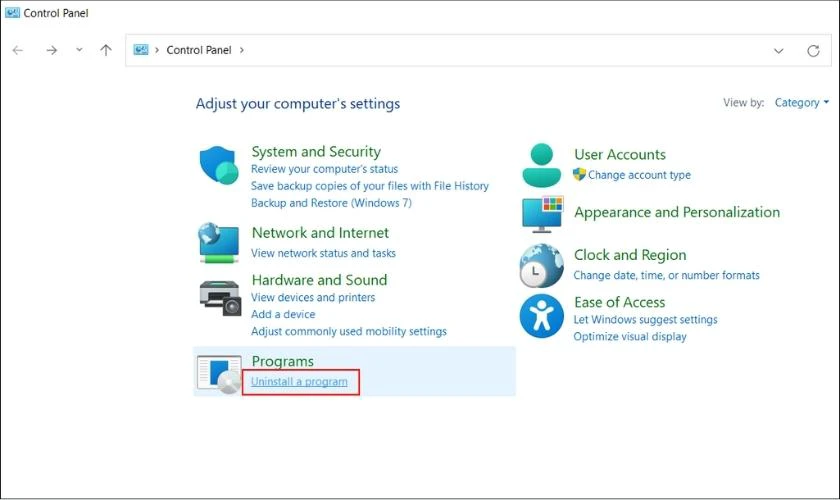Open Change date, time, or number formats
This screenshot has width=840, height=500.
pyautogui.click(x=666, y=275)
